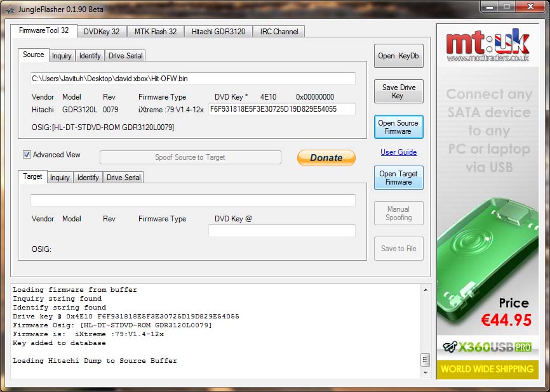Click Spoof Source to Target button
Viewport: 550px width, 392px height.
(190, 157)
